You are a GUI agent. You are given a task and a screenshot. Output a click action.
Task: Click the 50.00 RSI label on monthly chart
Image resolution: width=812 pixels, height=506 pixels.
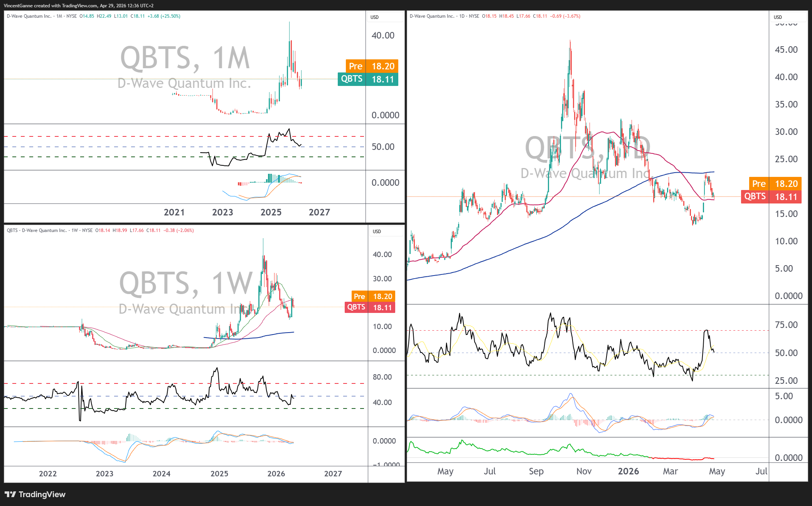(383, 147)
